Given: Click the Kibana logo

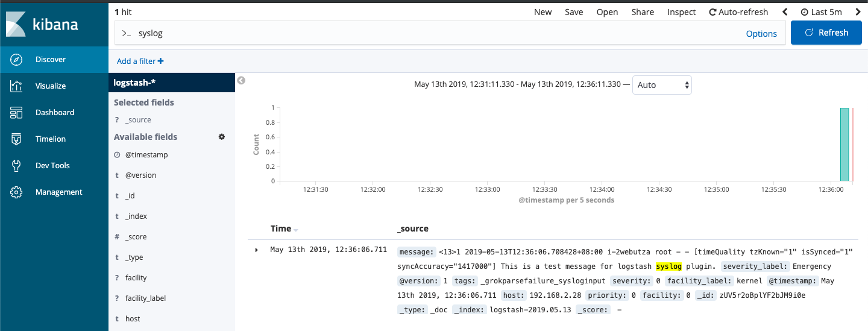Looking at the screenshot, I should 42,25.
